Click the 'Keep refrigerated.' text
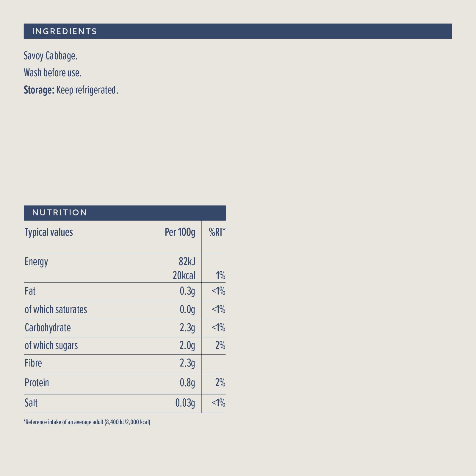This screenshot has height=476, width=476. (x=87, y=90)
